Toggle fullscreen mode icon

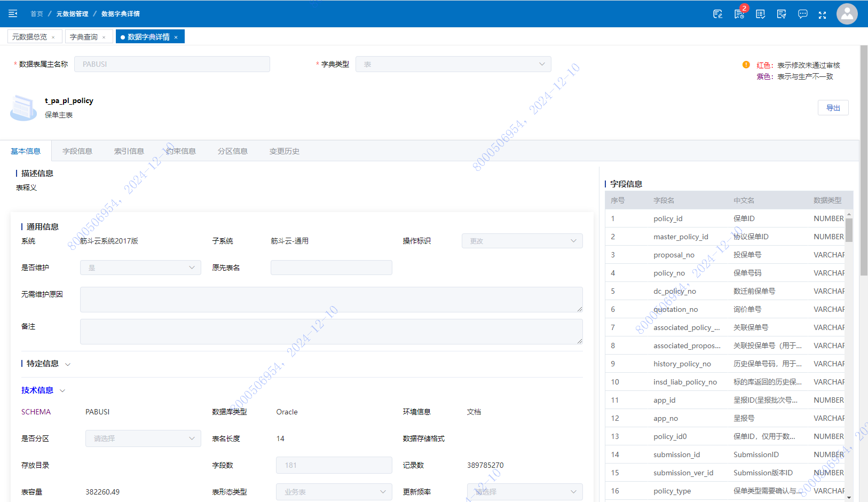coord(823,15)
